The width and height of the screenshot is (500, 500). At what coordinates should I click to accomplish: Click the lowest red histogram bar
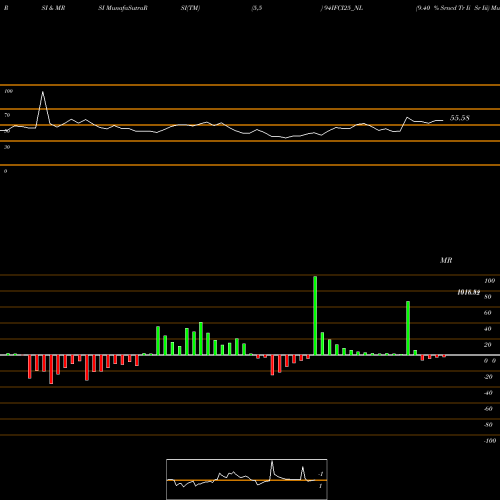(51, 369)
